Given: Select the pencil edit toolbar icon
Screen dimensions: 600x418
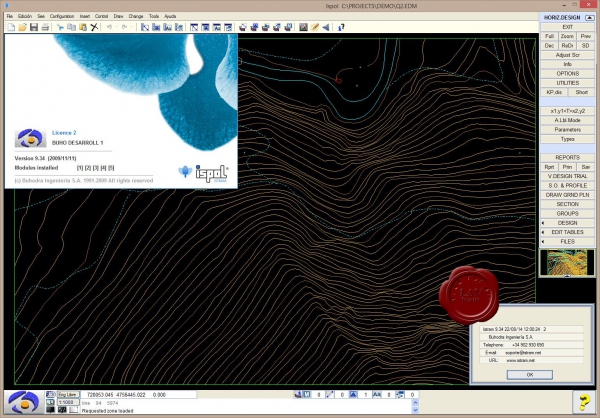Looking at the screenshot, I should pyautogui.click(x=315, y=27).
